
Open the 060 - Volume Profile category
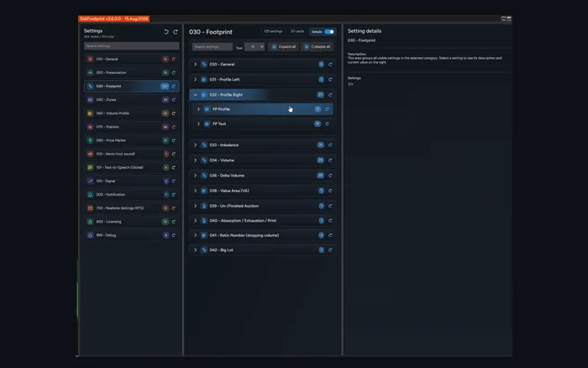tap(132, 113)
